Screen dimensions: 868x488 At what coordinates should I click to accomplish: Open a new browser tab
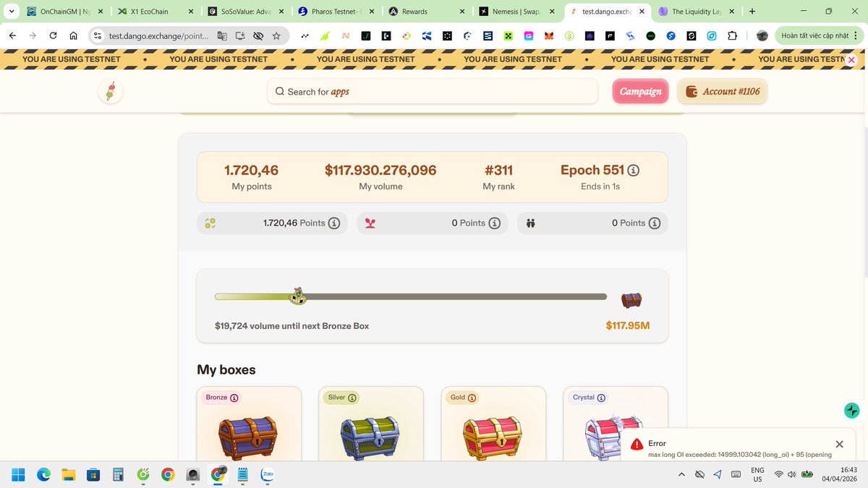[x=752, y=12]
